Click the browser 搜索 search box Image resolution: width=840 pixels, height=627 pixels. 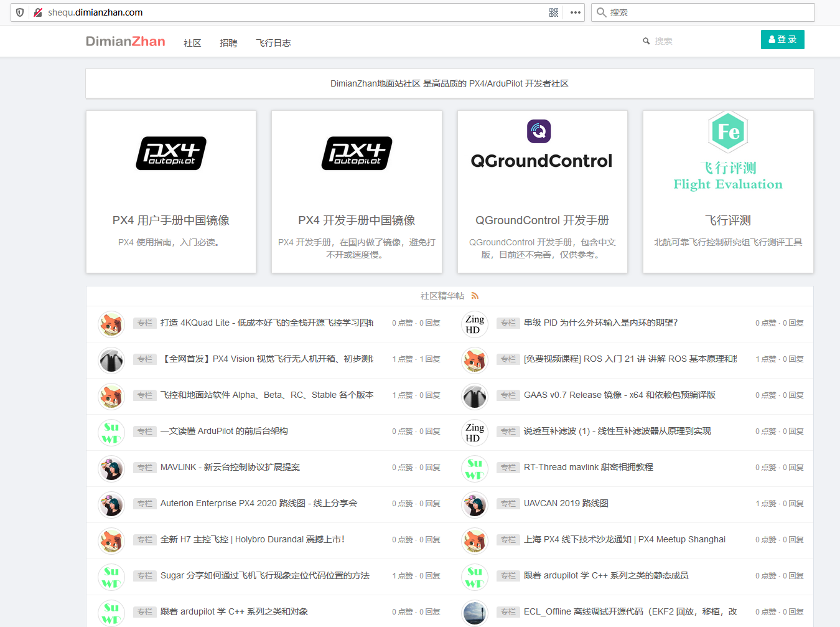703,12
